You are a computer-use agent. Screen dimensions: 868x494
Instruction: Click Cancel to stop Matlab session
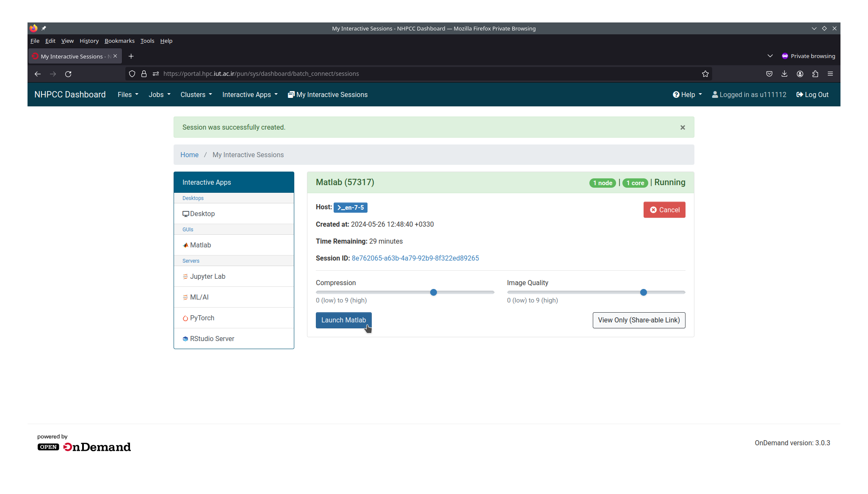click(x=664, y=209)
